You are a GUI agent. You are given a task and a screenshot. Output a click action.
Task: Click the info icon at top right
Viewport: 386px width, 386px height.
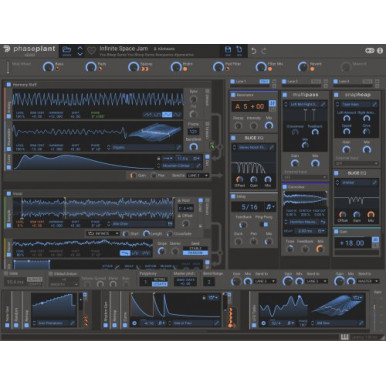(380, 51)
